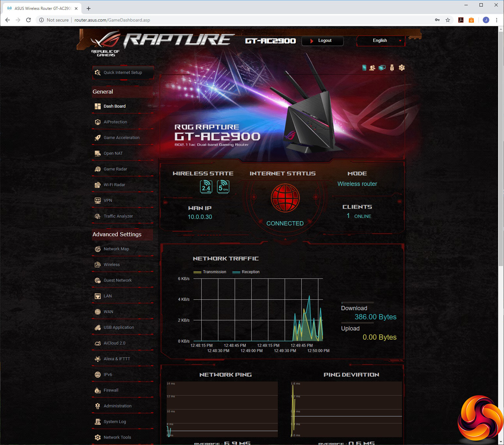Bookmark this page with the star icon

(448, 20)
